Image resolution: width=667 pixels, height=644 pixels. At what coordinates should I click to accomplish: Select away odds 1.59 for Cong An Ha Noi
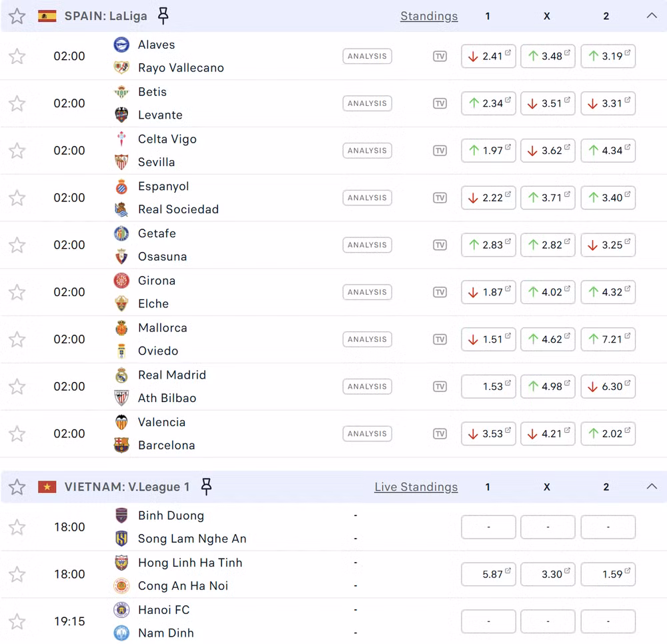[608, 574]
